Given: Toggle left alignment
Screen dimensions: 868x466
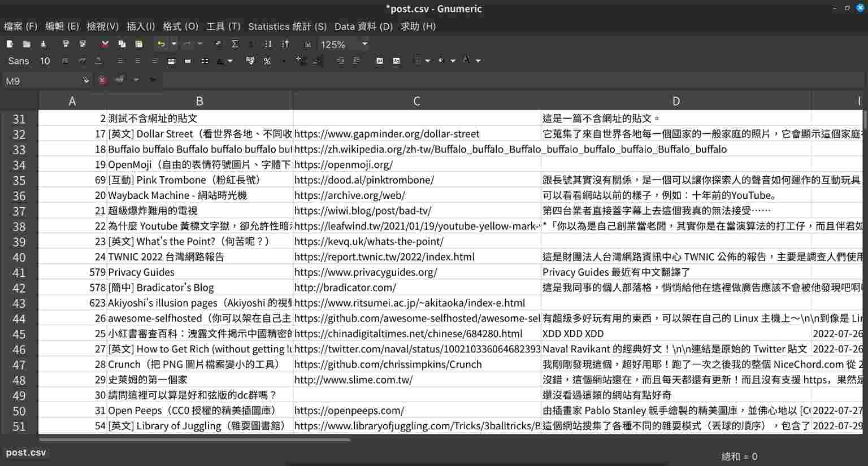Looking at the screenshot, I should coord(120,61).
